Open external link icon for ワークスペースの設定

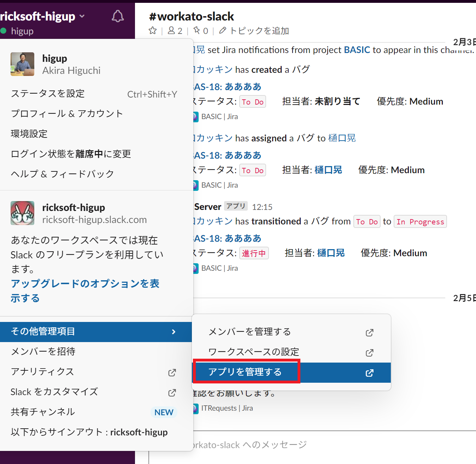pos(370,353)
